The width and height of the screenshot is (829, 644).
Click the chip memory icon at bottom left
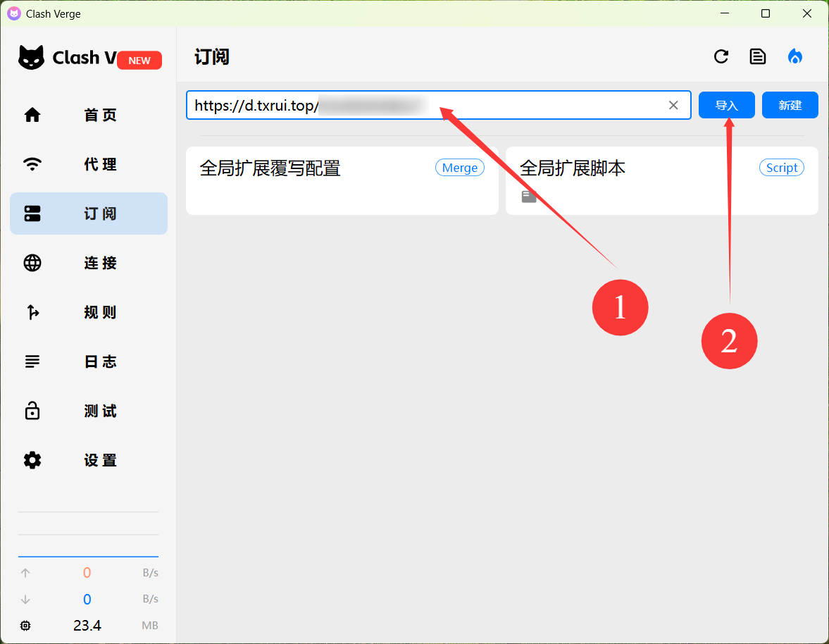26,626
